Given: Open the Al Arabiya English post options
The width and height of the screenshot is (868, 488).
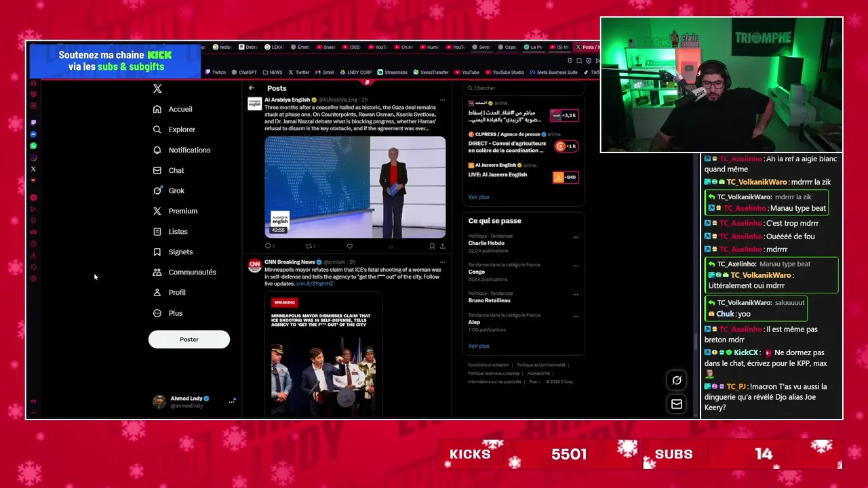Looking at the screenshot, I should [x=442, y=100].
